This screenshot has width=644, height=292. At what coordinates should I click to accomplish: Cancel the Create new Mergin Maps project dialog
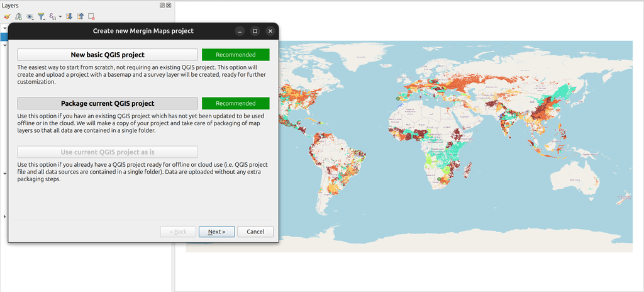(255, 232)
